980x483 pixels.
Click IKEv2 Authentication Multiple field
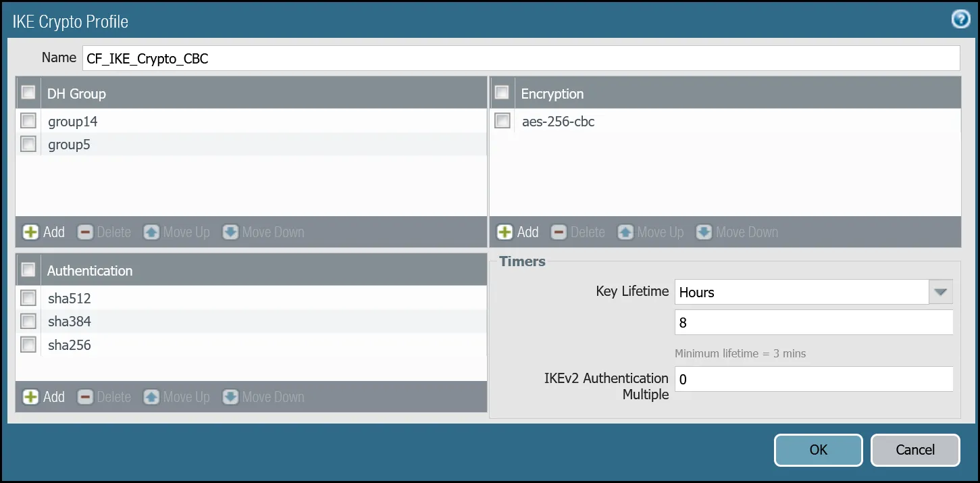point(813,379)
